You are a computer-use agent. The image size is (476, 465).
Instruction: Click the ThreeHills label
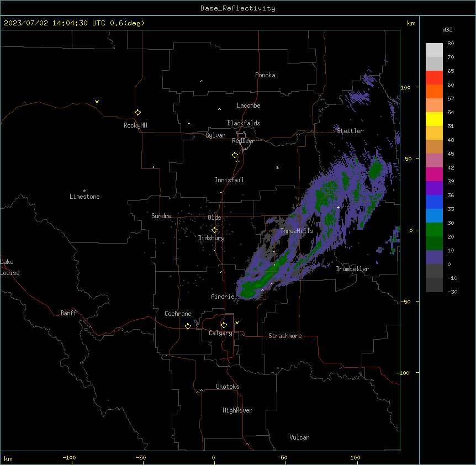(x=297, y=231)
